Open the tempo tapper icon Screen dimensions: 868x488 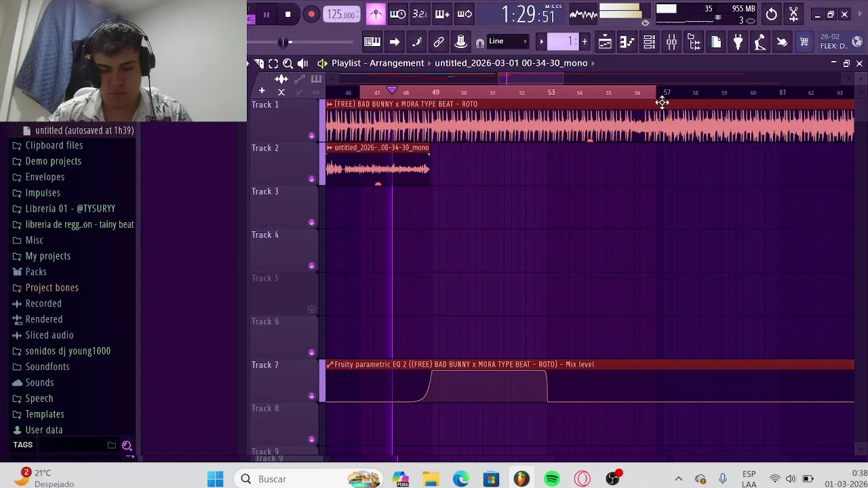click(760, 42)
